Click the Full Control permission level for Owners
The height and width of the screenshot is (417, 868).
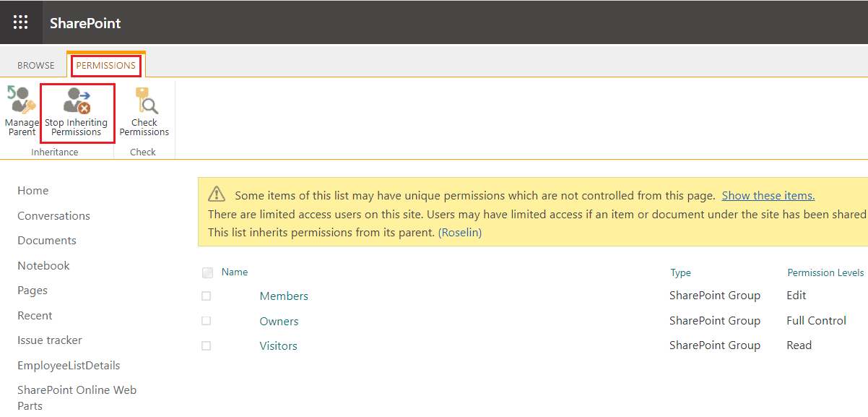coord(816,320)
